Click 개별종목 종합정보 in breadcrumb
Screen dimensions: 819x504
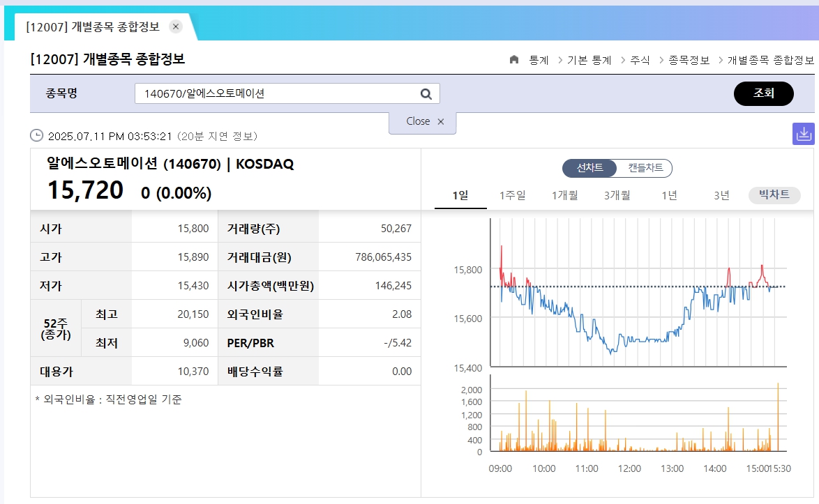[770, 60]
